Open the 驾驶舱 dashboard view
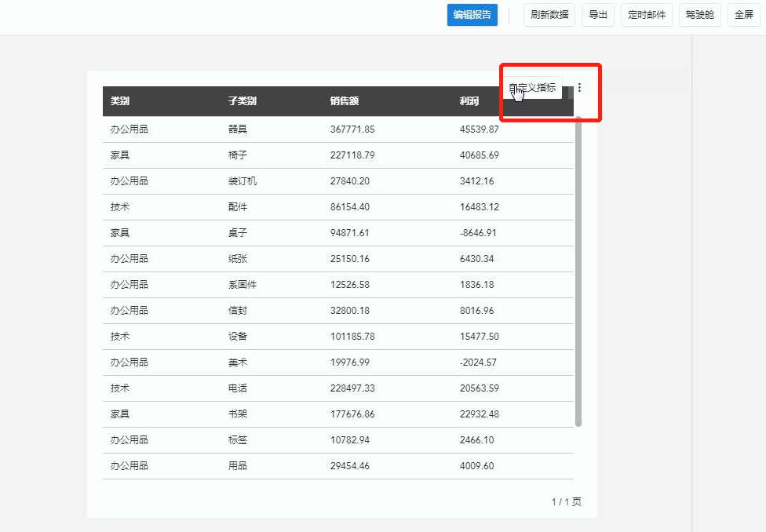The height and width of the screenshot is (532, 766). [699, 15]
